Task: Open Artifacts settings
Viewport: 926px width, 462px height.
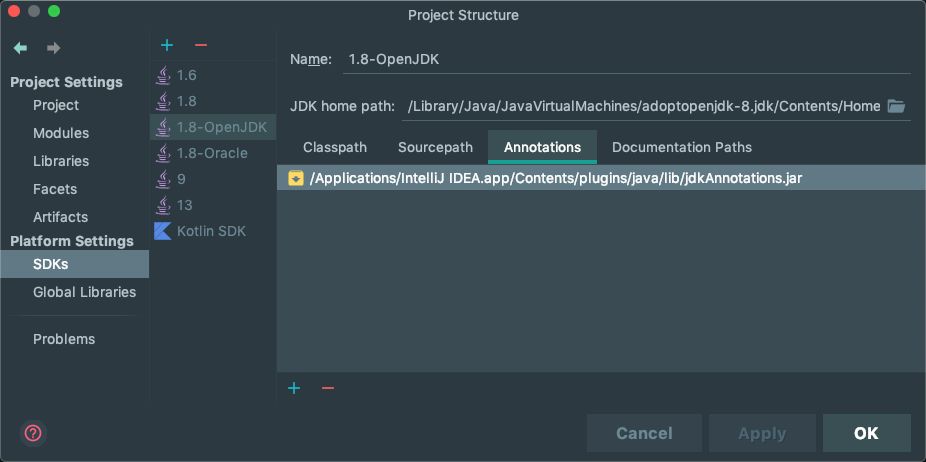Action: click(x=60, y=217)
